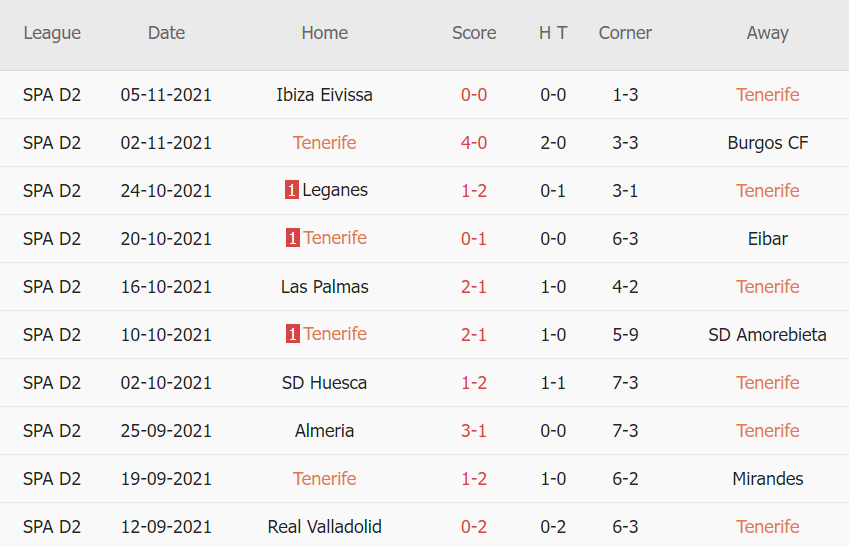Click Real Valladolid home team

pyautogui.click(x=324, y=527)
